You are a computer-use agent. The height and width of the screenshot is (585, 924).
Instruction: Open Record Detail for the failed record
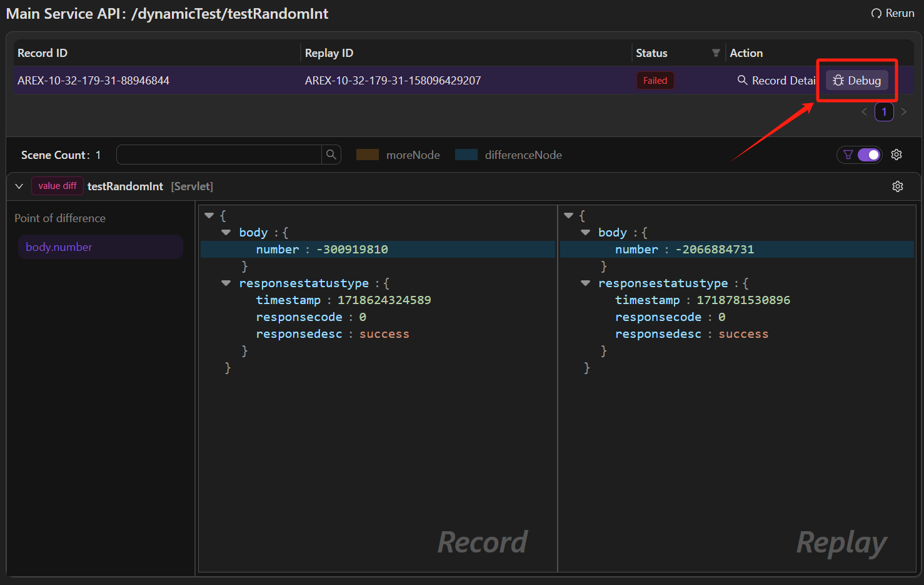pyautogui.click(x=776, y=80)
